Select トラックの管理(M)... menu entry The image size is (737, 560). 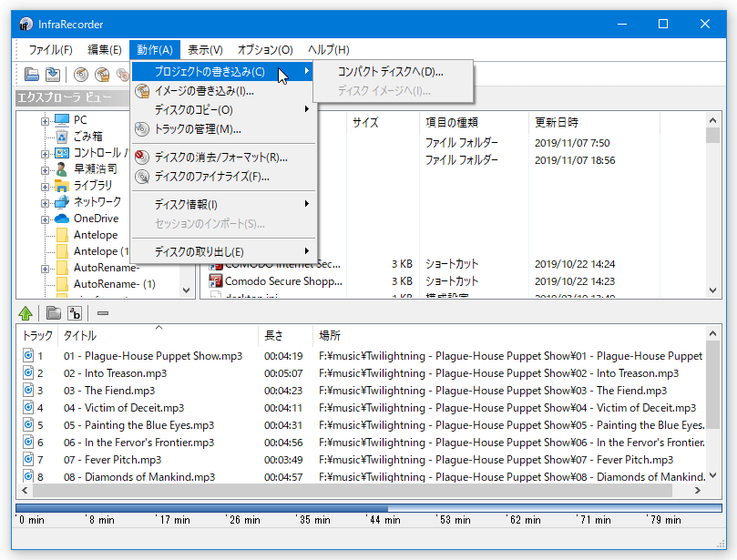pyautogui.click(x=224, y=128)
